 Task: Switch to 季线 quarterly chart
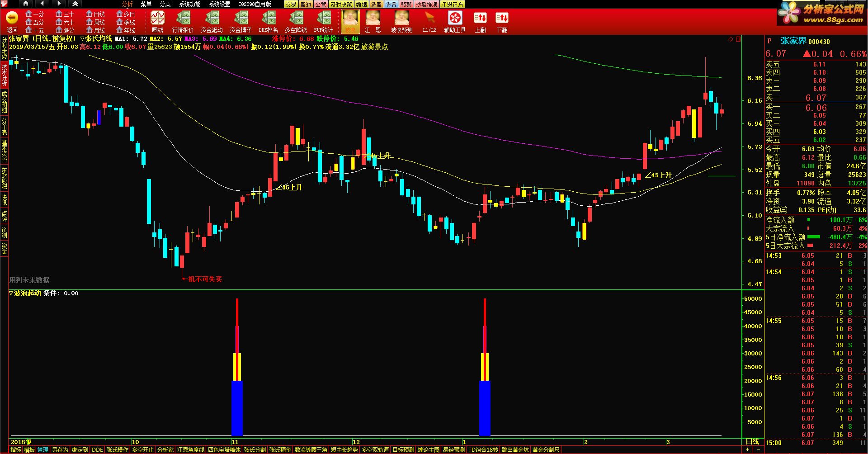[126, 22]
